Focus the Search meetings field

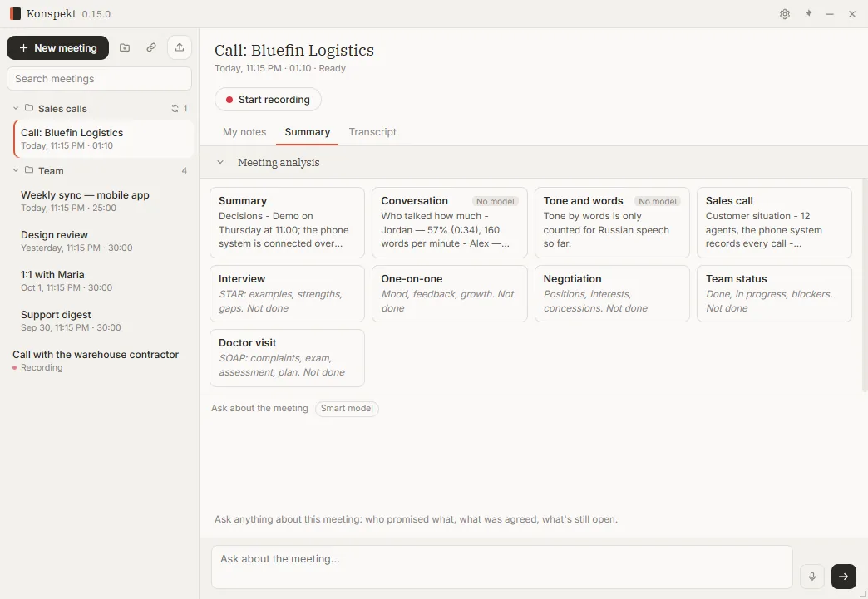[99, 79]
